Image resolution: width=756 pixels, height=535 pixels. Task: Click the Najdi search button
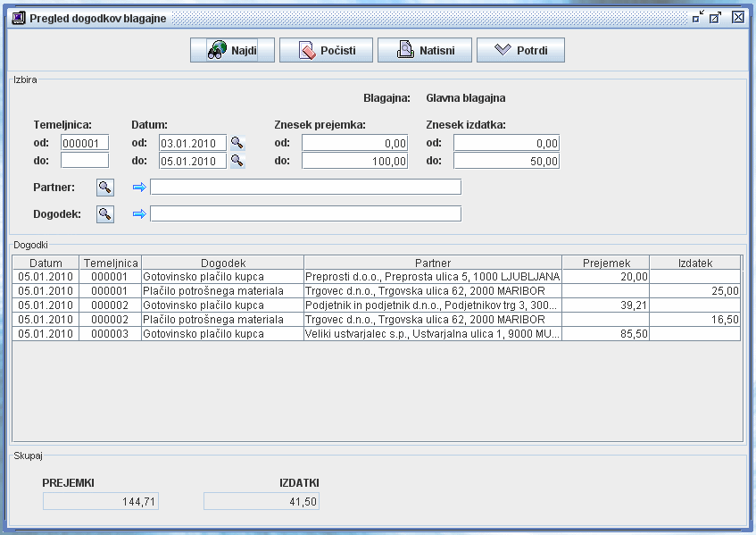click(x=232, y=51)
